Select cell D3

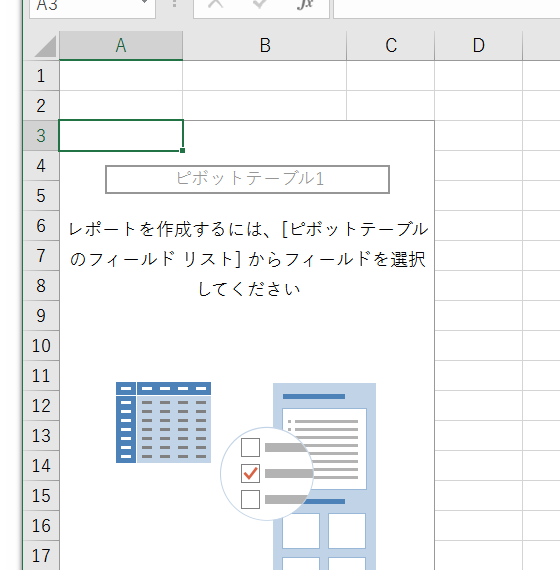point(479,136)
